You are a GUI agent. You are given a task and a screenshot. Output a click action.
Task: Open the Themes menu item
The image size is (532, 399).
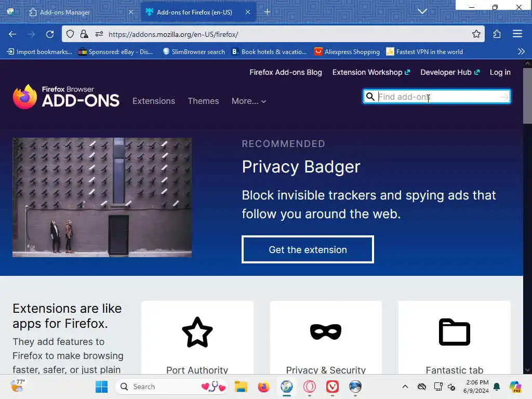(x=203, y=101)
